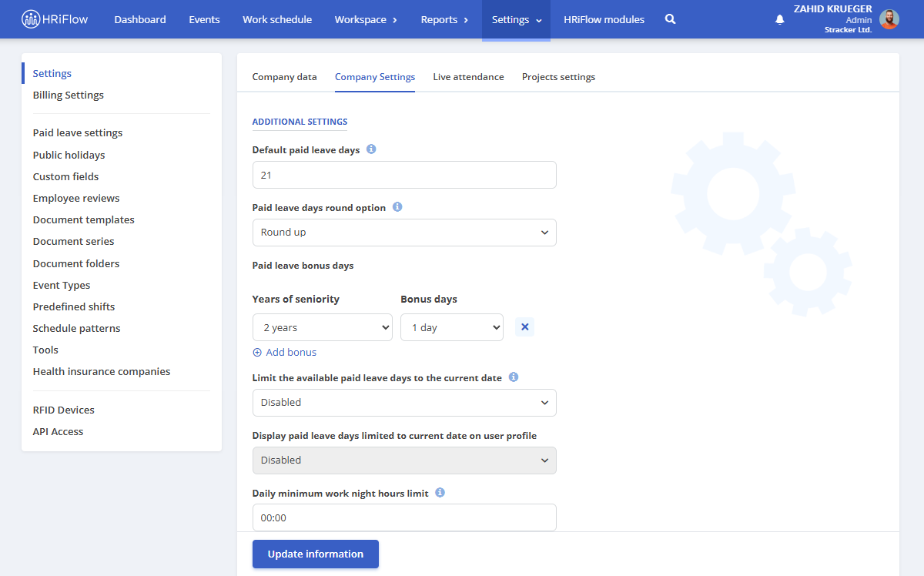Click the night hours limit field

pyautogui.click(x=404, y=517)
